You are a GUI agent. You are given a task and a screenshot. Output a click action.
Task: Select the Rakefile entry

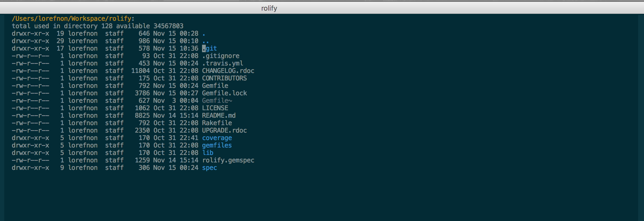coord(217,123)
